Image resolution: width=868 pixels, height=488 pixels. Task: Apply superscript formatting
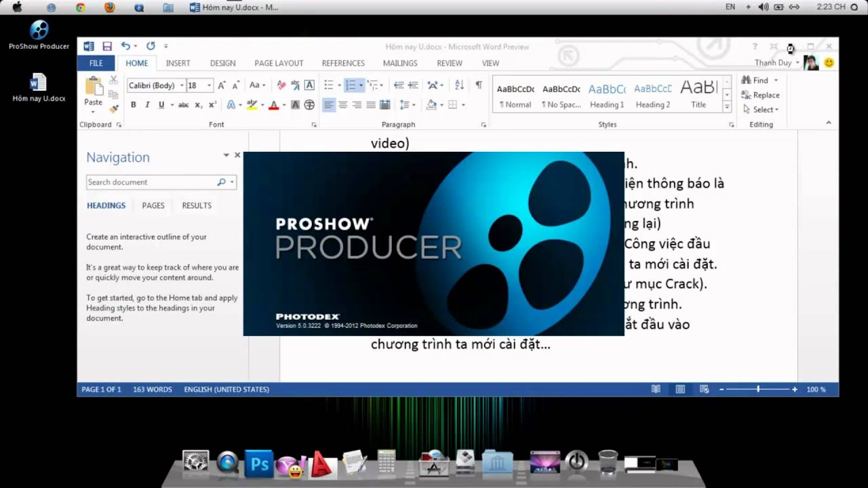[x=212, y=105]
